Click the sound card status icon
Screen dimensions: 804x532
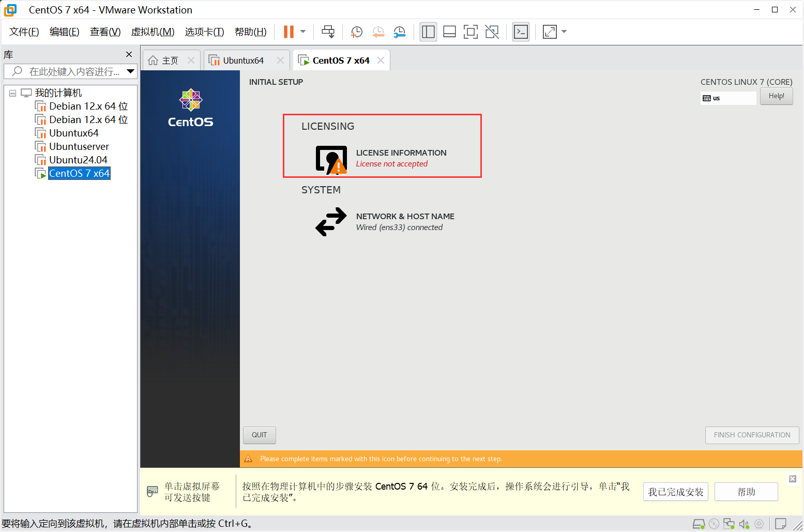coord(744,524)
